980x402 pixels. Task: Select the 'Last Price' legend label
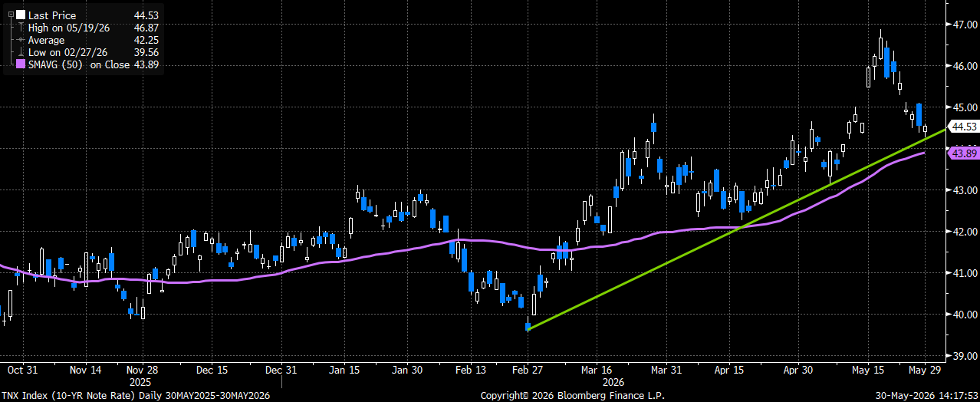pyautogui.click(x=51, y=15)
